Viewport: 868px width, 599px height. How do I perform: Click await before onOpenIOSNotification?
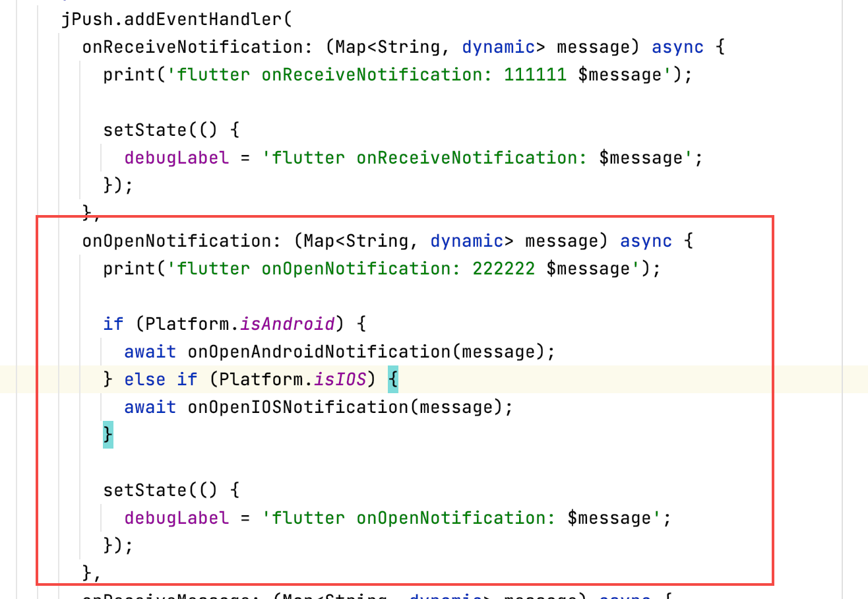click(150, 407)
